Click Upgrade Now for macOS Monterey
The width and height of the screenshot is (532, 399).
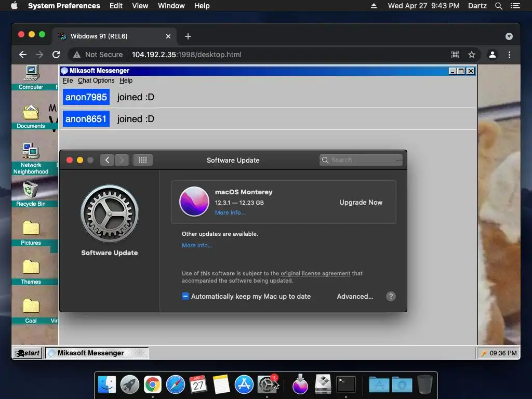pos(361,202)
